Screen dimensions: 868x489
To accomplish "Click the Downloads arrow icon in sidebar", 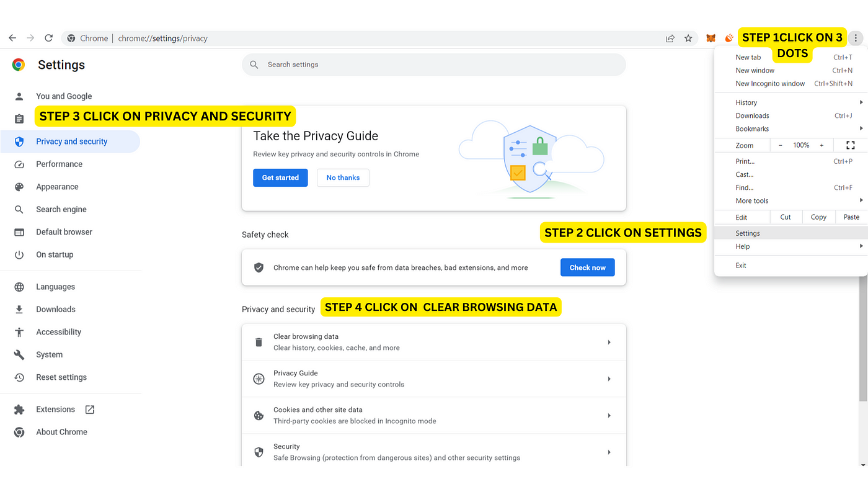I will [x=19, y=309].
